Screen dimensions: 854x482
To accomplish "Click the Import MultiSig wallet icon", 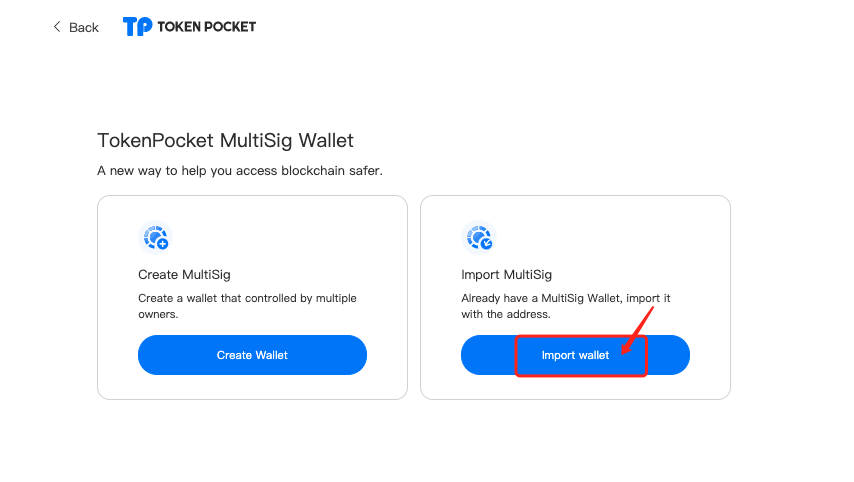I will (477, 237).
